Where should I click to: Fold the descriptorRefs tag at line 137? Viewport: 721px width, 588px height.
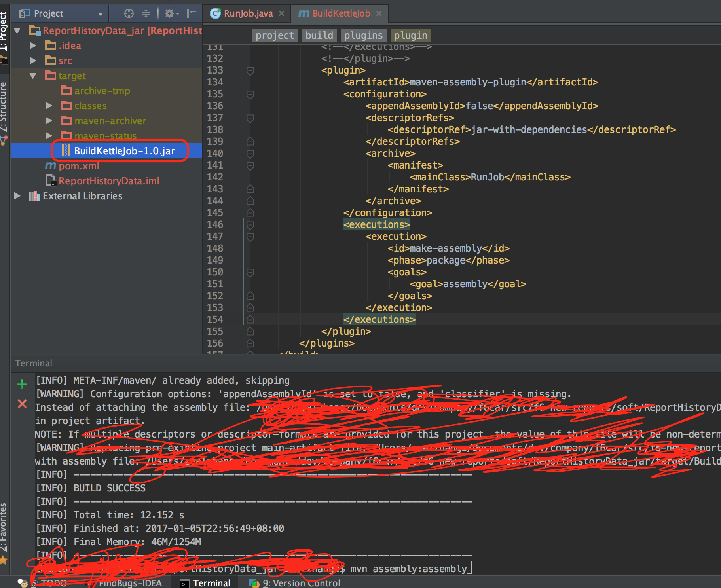pos(250,118)
